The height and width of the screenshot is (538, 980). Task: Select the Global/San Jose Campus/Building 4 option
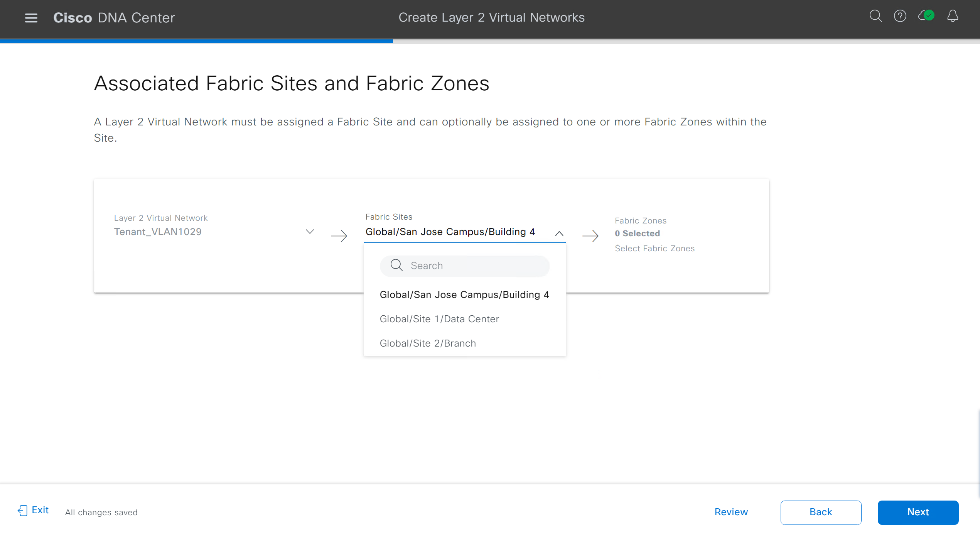click(464, 294)
